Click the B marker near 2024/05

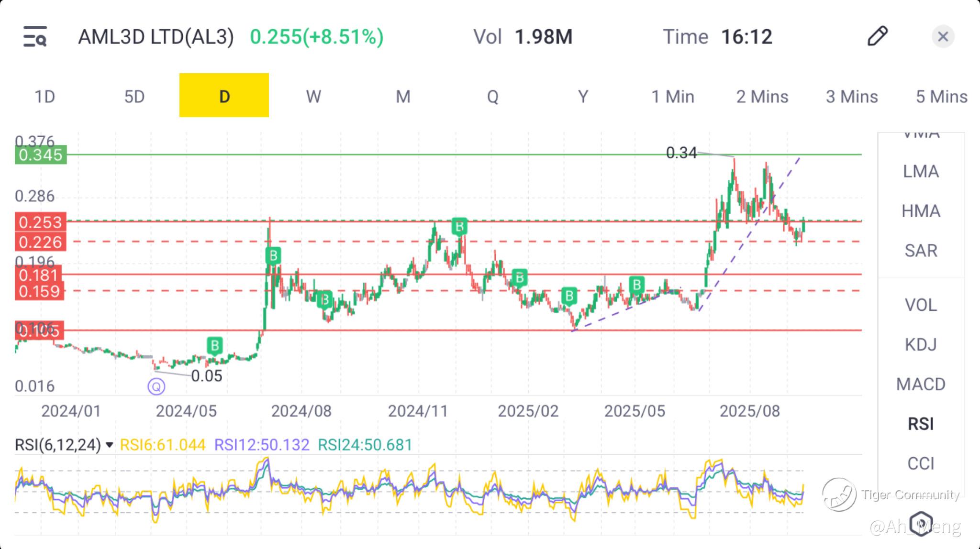click(215, 345)
